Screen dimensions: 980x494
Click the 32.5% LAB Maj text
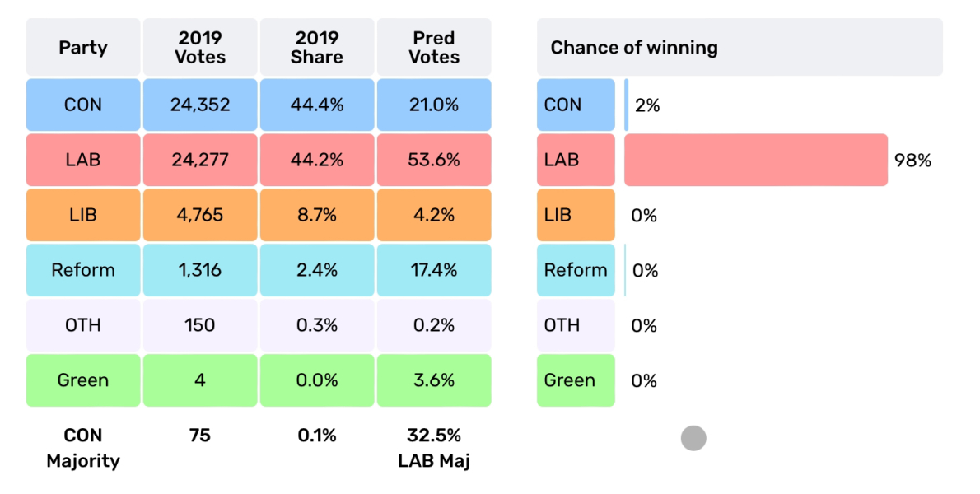pos(434,447)
